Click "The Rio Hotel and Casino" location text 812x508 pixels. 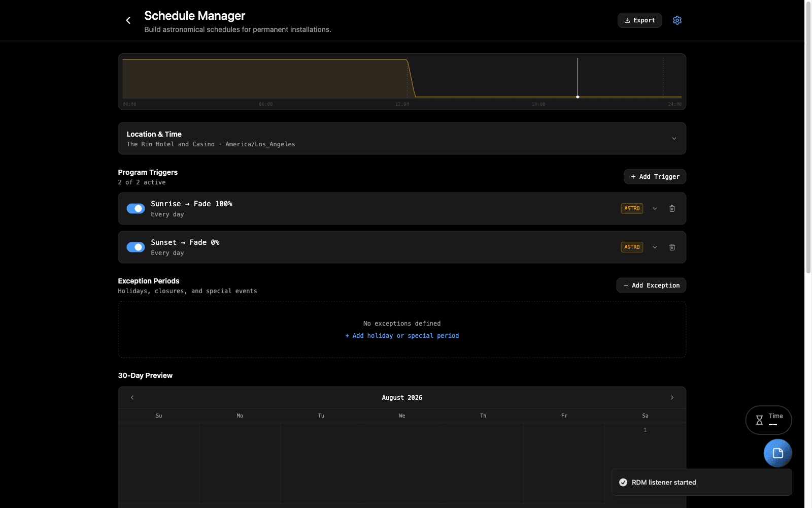pyautogui.click(x=171, y=144)
